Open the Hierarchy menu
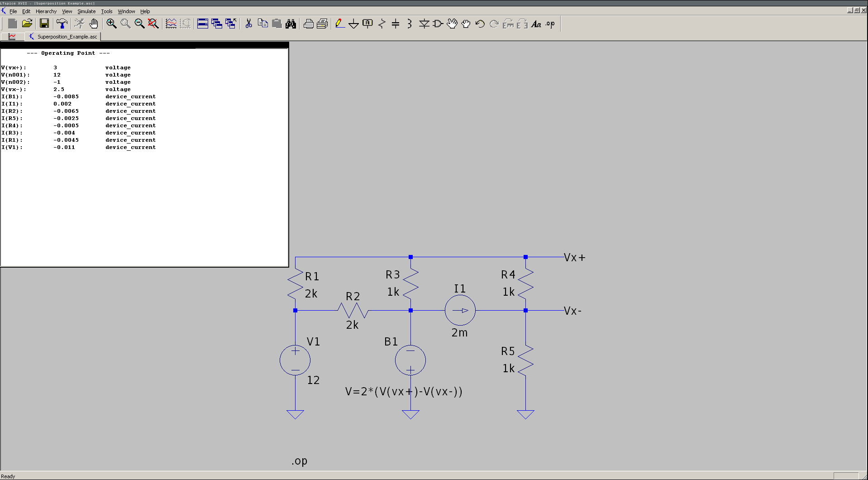The width and height of the screenshot is (868, 480). 46,11
